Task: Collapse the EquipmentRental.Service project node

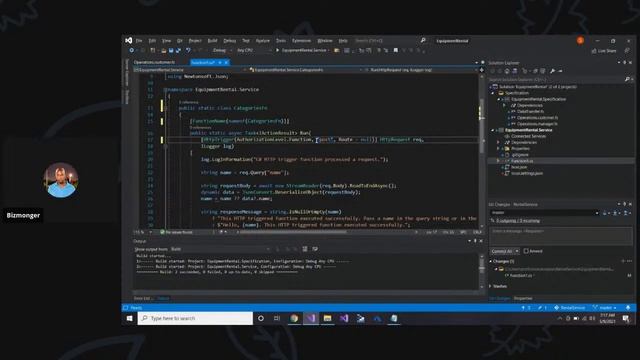Action: (493, 130)
